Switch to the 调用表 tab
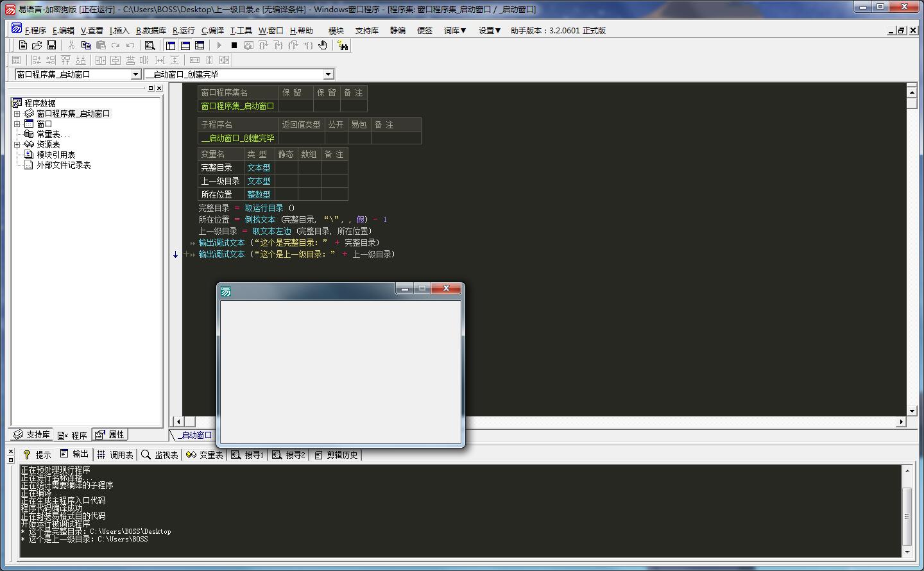 coord(116,454)
